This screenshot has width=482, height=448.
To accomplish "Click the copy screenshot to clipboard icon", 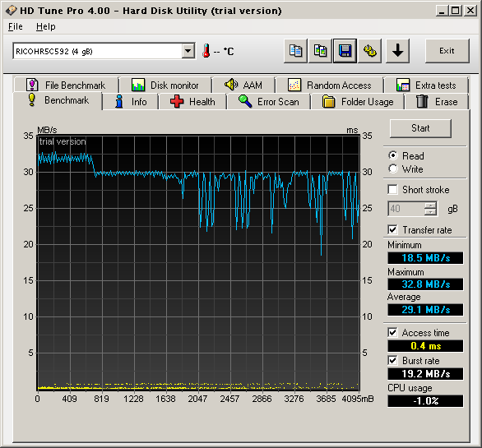I will point(320,51).
